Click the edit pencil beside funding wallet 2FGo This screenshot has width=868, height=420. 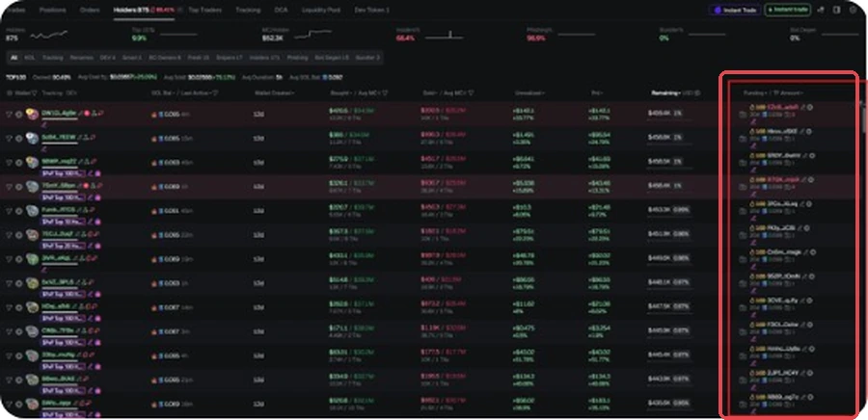point(803,204)
